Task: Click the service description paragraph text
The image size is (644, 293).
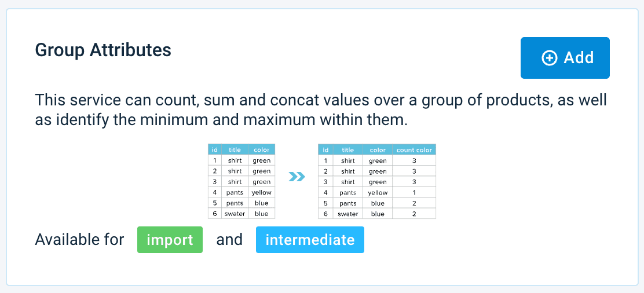Action: pos(321,110)
